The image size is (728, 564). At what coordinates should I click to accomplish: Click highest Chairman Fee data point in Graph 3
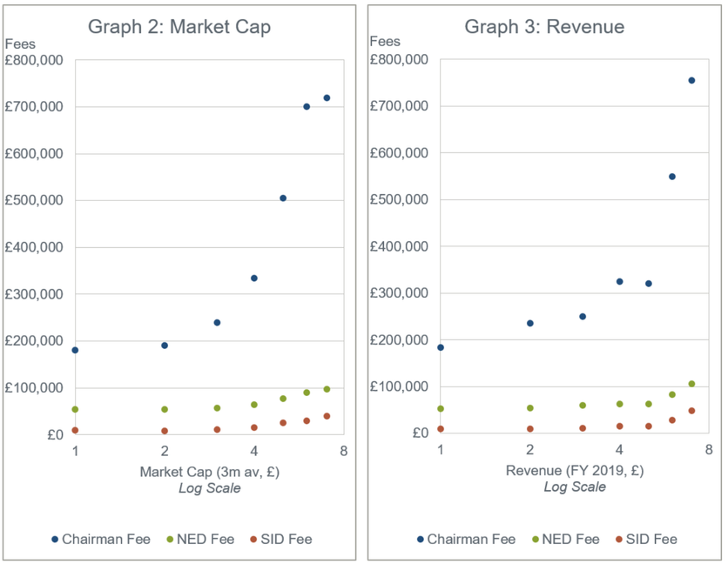coord(691,81)
